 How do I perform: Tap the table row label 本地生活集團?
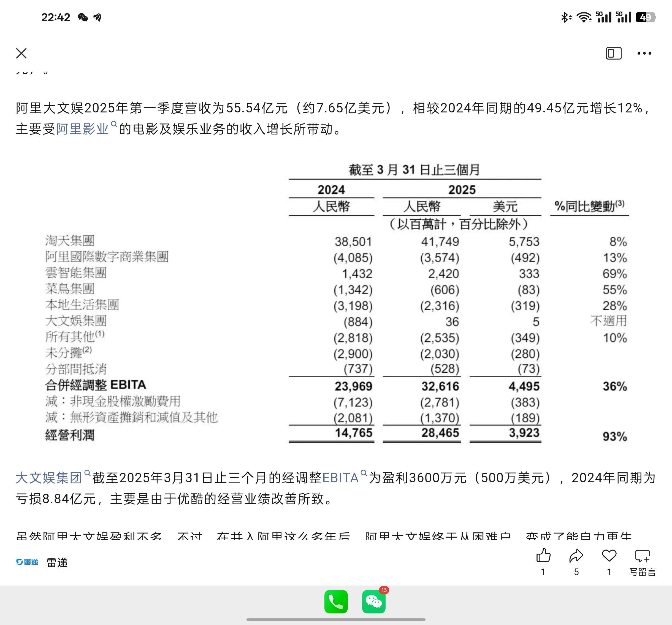tap(82, 305)
